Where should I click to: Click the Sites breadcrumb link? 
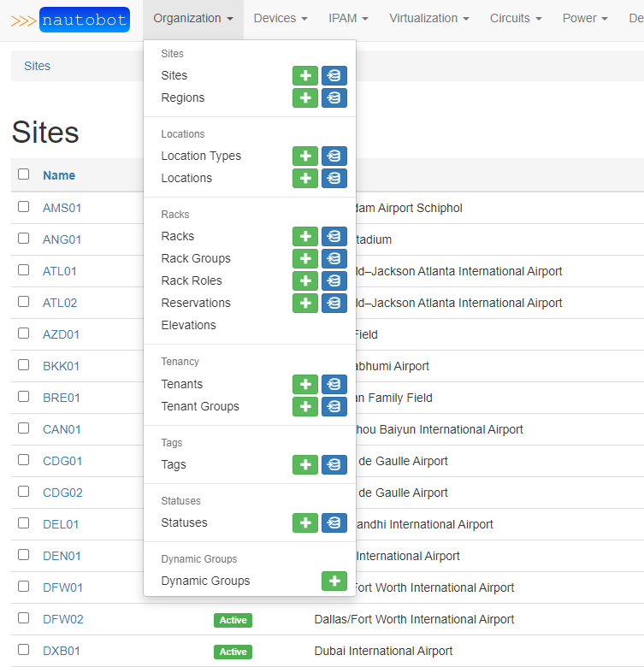click(37, 66)
